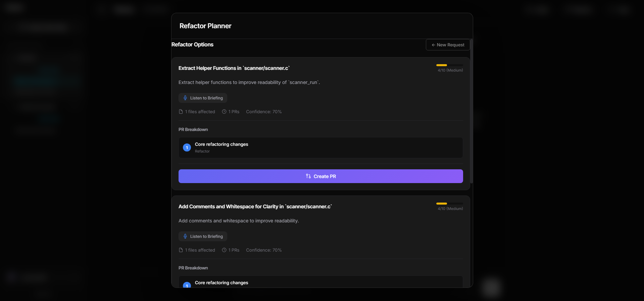
Task: Click the file icon in the Add Comments card
Action: pos(181,250)
